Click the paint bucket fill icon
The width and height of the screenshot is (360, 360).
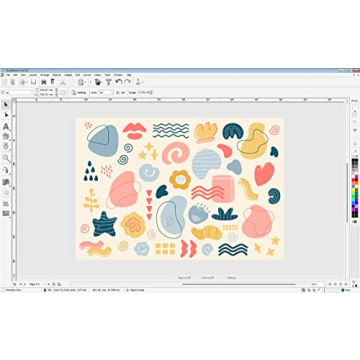click(98, 82)
